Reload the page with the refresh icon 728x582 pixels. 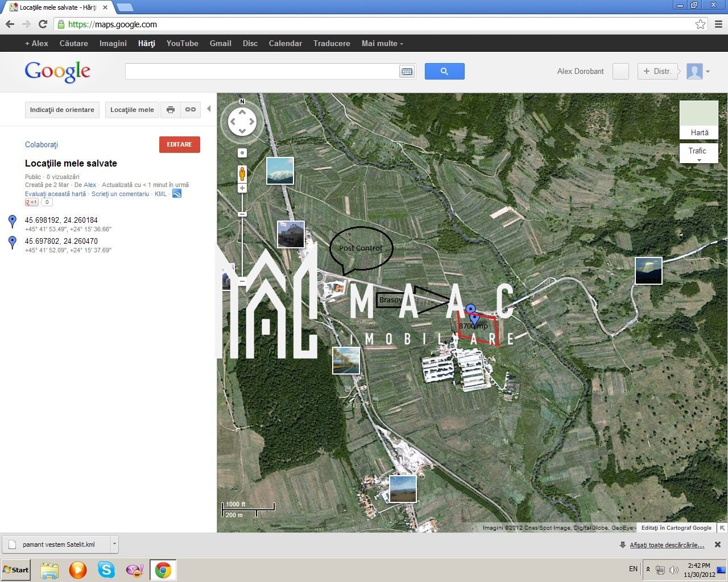coord(43,24)
